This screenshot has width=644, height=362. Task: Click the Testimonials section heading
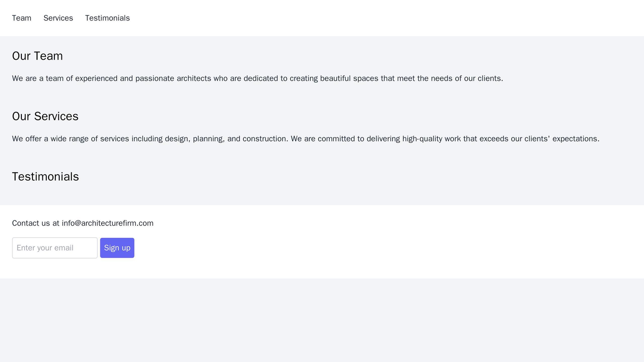point(45,177)
